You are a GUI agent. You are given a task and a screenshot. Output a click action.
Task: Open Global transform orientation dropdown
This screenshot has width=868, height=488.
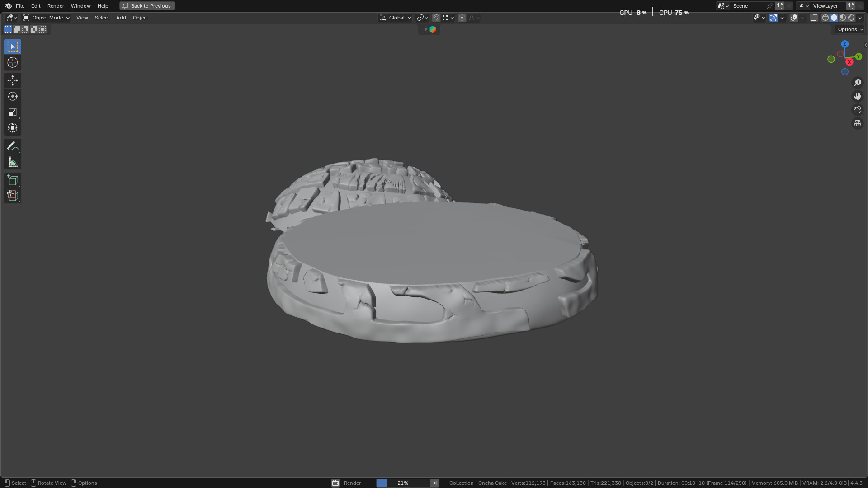(x=396, y=18)
